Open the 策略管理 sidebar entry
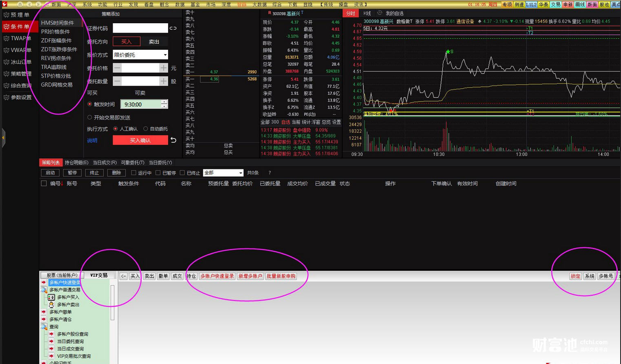Screen dimensions: 621x364 tap(20, 74)
